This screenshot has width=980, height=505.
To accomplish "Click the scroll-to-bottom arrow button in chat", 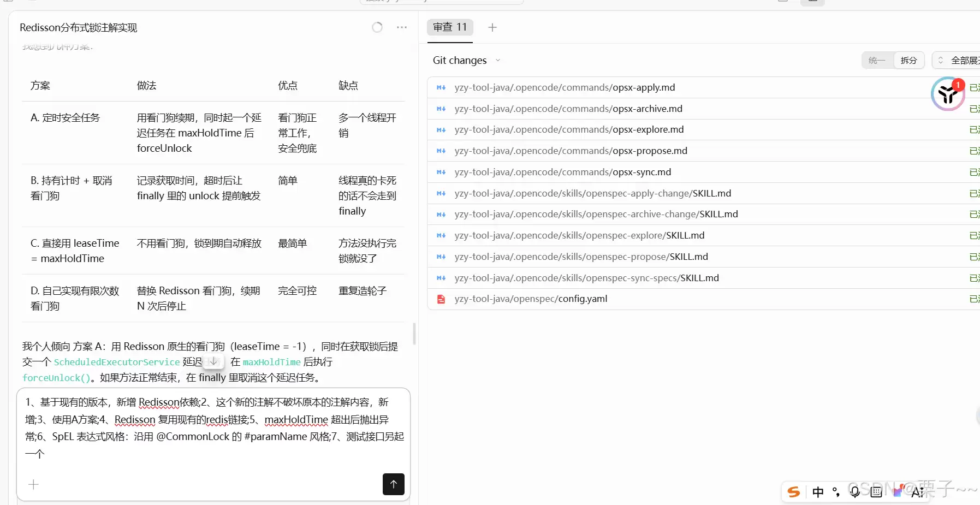I will (x=213, y=361).
